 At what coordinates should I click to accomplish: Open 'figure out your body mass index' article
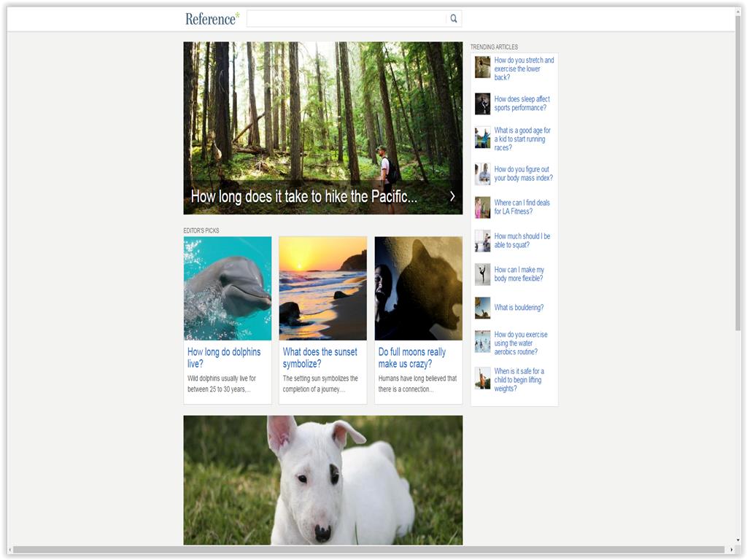[524, 174]
